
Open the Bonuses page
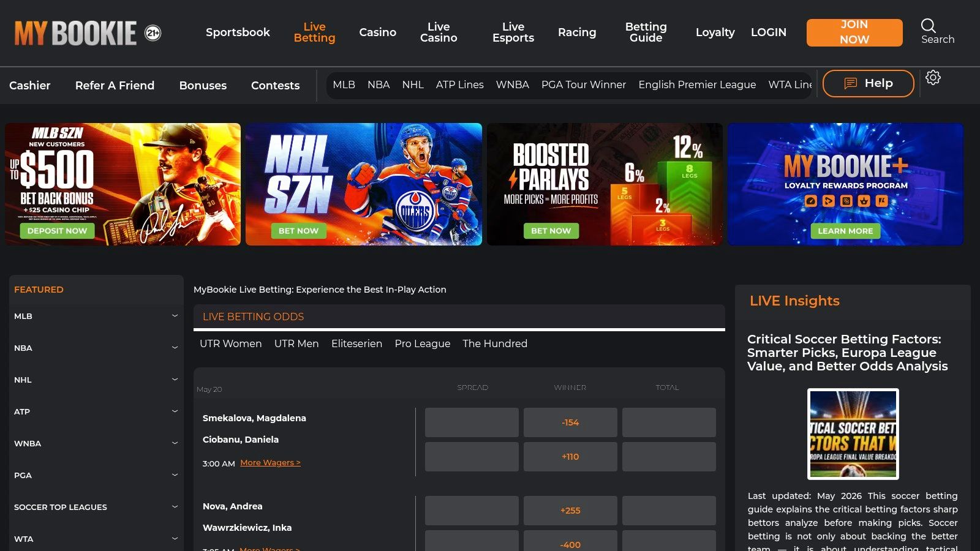coord(203,86)
